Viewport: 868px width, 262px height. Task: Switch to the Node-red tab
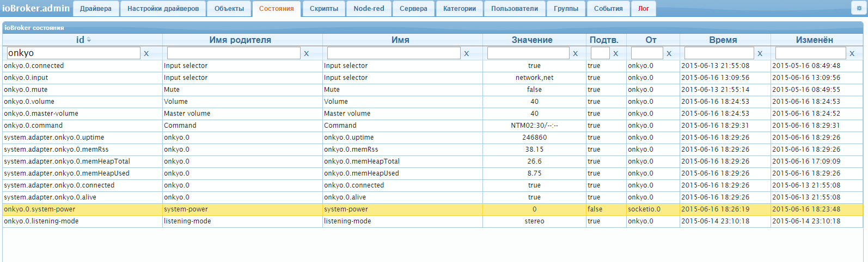[369, 9]
